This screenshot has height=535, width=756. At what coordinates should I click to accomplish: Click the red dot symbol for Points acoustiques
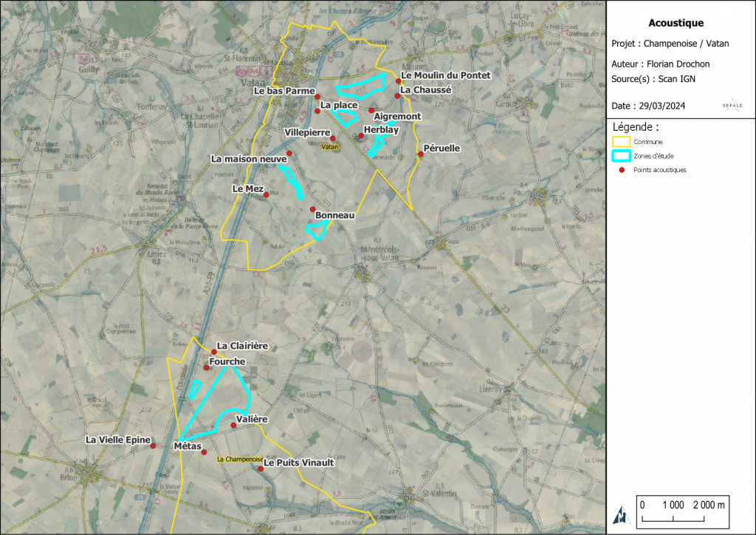tap(622, 170)
